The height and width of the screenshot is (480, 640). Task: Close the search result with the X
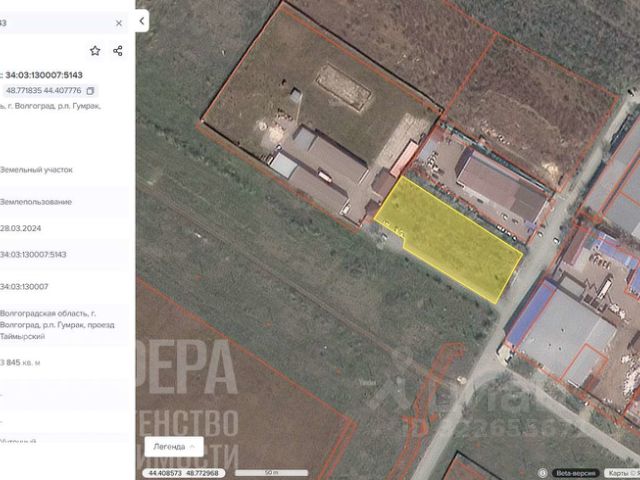119,23
